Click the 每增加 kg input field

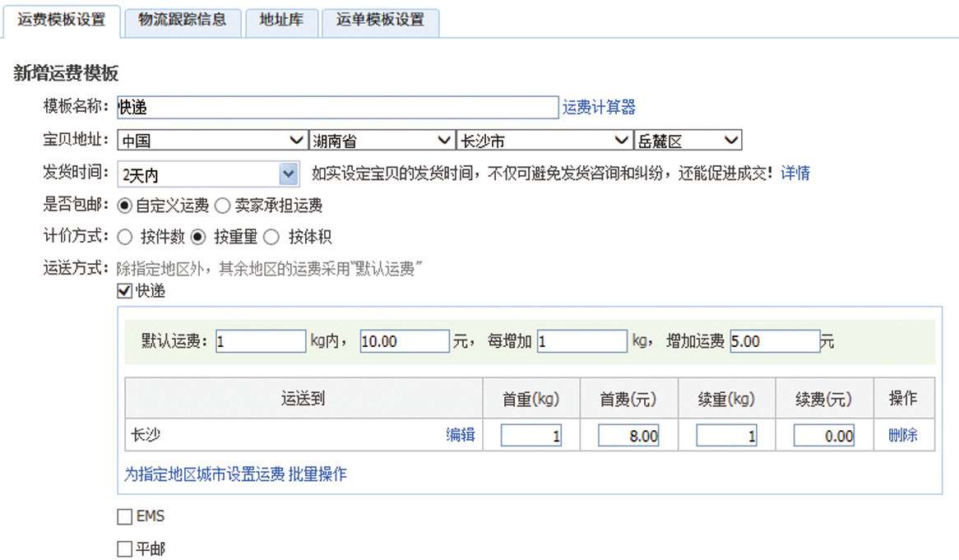click(582, 341)
